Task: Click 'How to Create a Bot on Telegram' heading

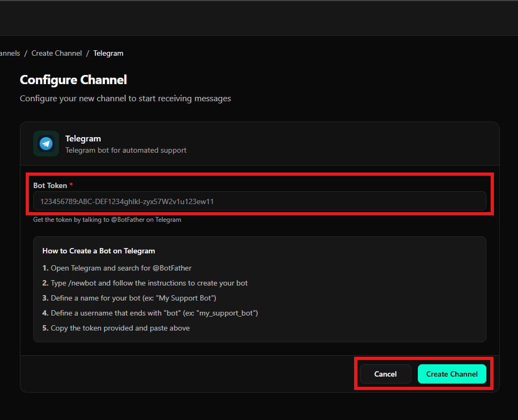Action: click(99, 251)
